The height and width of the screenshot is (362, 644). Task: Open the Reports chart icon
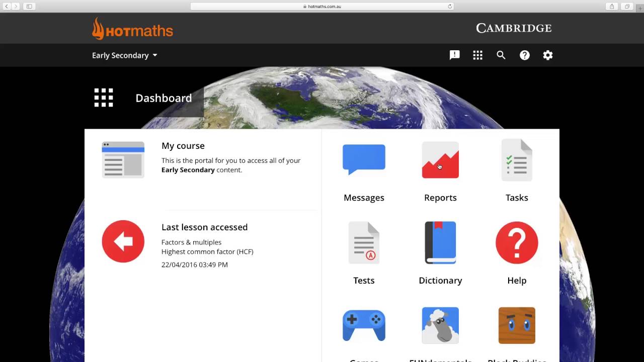[440, 160]
